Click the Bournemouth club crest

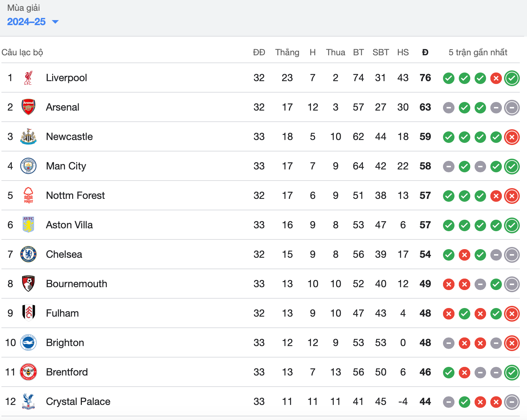click(x=28, y=284)
